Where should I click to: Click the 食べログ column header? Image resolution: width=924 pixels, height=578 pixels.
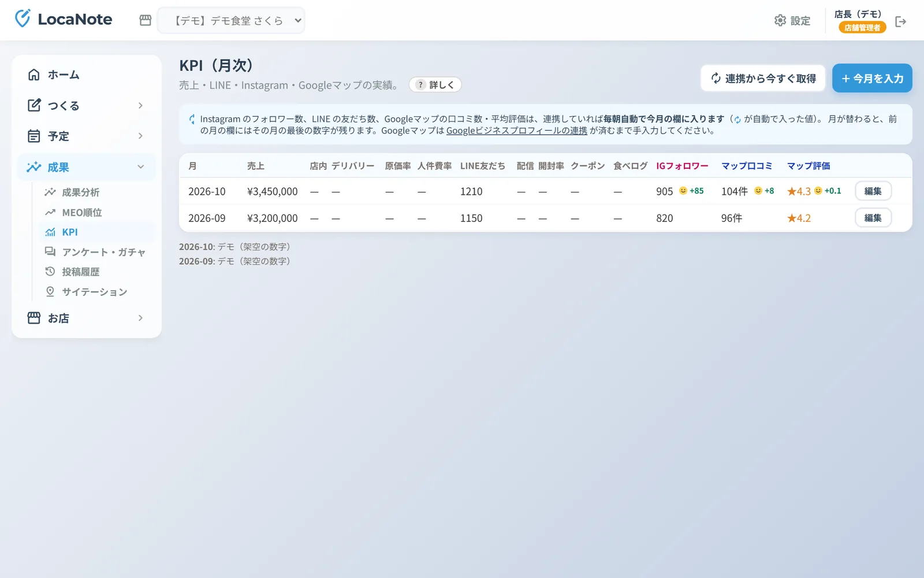click(631, 166)
